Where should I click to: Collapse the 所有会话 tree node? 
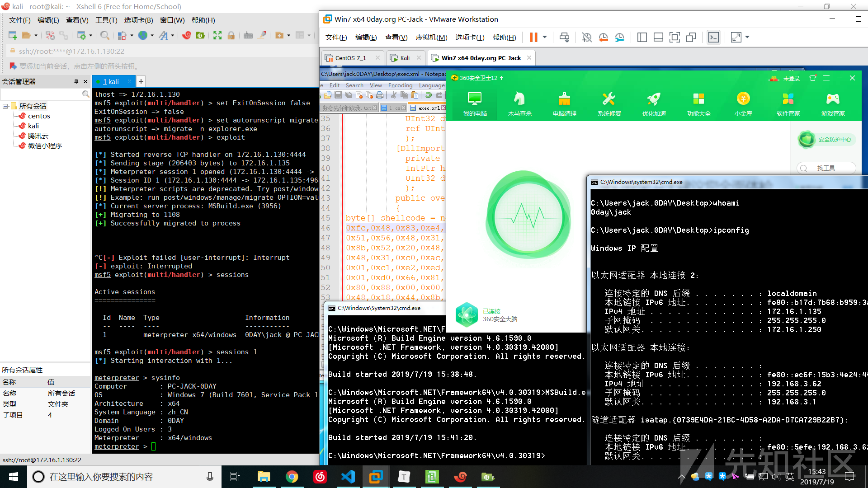click(5, 106)
